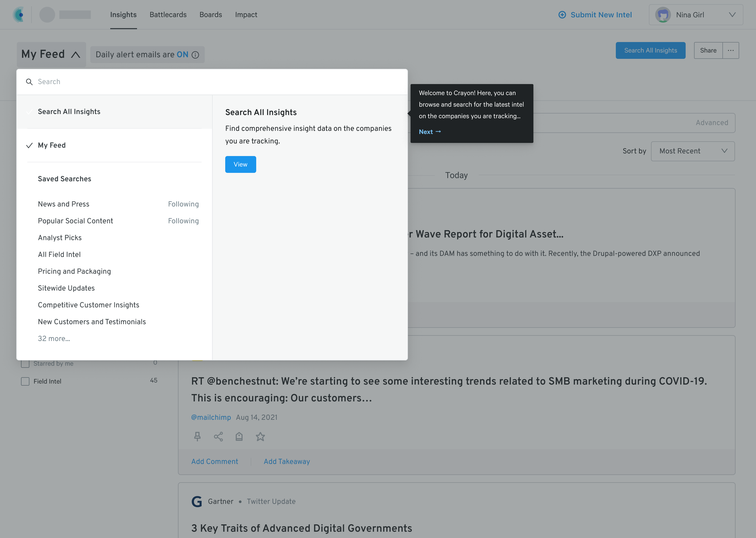756x538 pixels.
Task: Click the Crayon logo icon
Action: click(19, 14)
